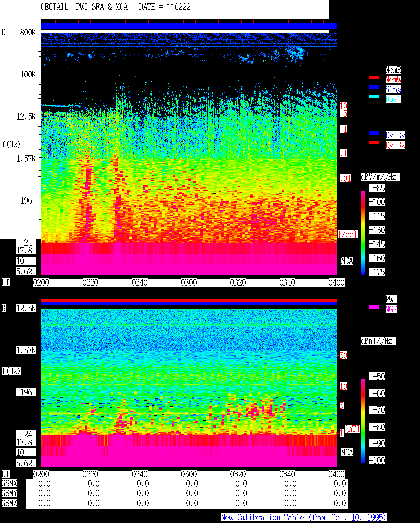Click the electric panel MCA label

click(x=347, y=261)
